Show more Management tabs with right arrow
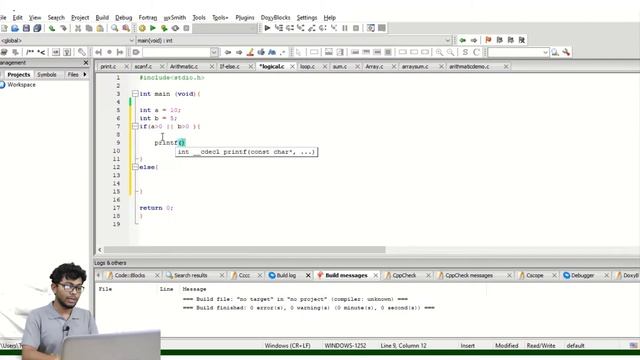This screenshot has height=360, width=640. pos(85,74)
